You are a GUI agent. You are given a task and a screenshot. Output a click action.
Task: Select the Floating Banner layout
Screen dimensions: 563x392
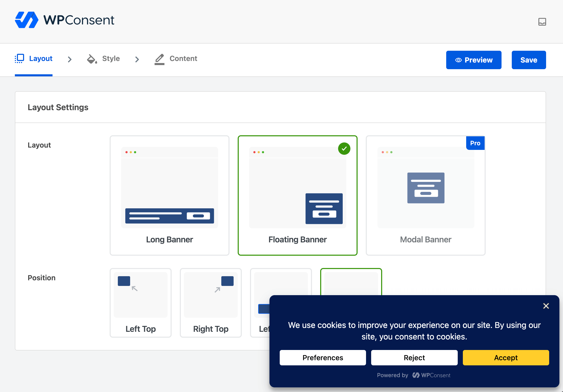click(297, 195)
